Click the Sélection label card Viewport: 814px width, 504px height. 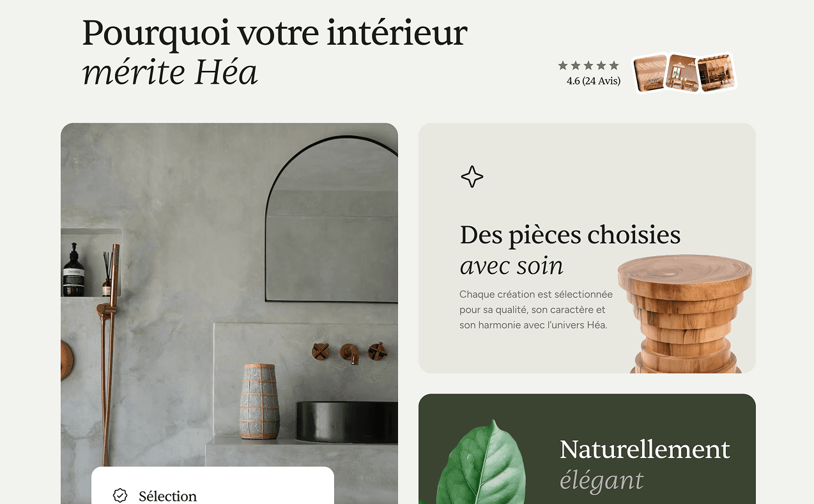[x=213, y=485]
